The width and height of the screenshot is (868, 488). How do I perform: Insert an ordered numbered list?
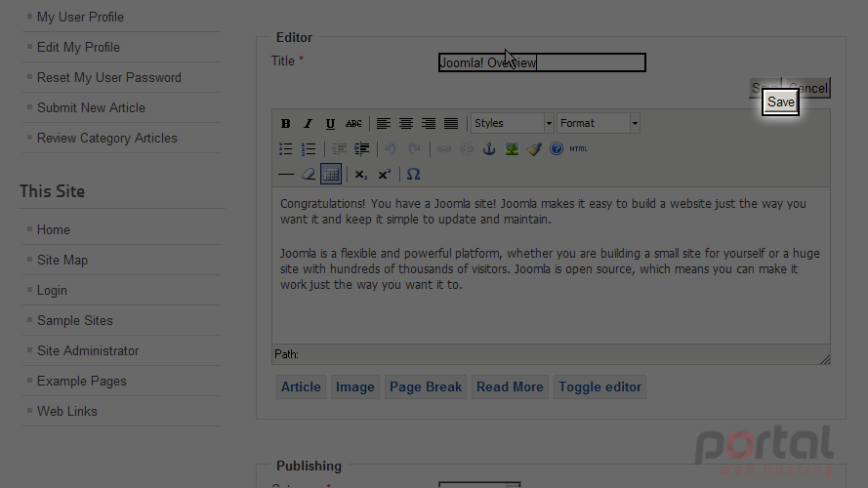(x=309, y=148)
